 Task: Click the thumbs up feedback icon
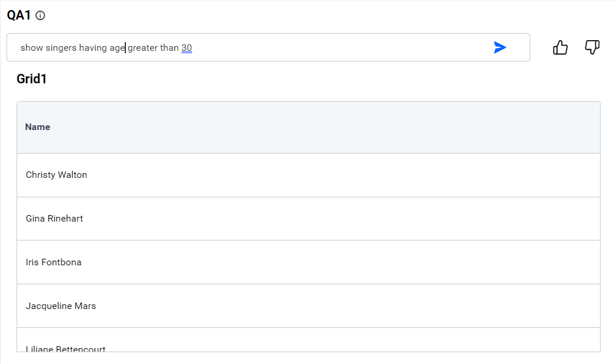[x=560, y=47]
